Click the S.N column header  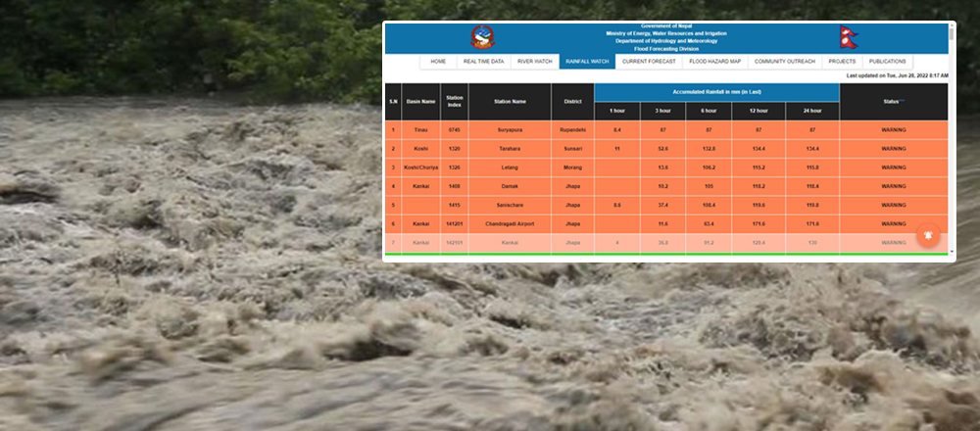[x=393, y=102]
